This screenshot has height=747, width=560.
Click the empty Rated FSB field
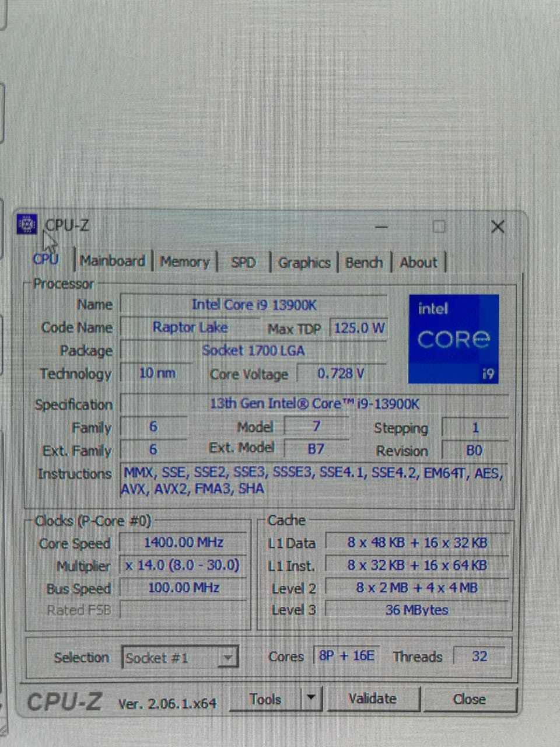point(184,610)
